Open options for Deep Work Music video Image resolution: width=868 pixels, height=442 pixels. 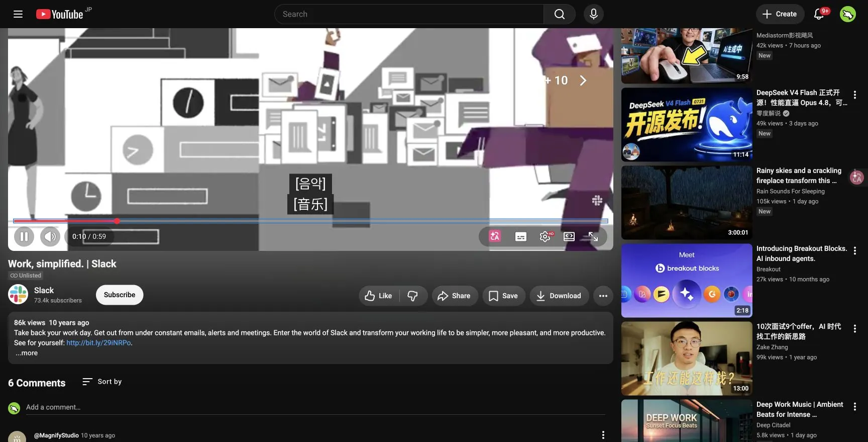coord(854,406)
